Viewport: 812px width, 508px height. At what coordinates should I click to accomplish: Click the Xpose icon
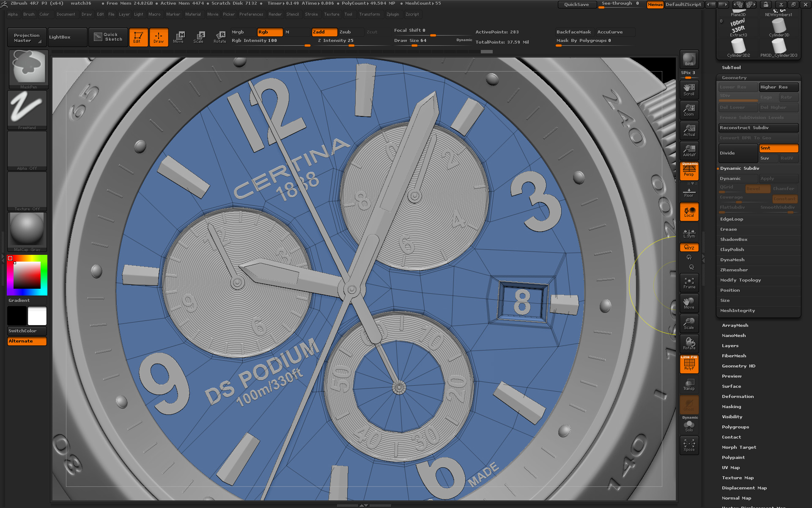689,445
